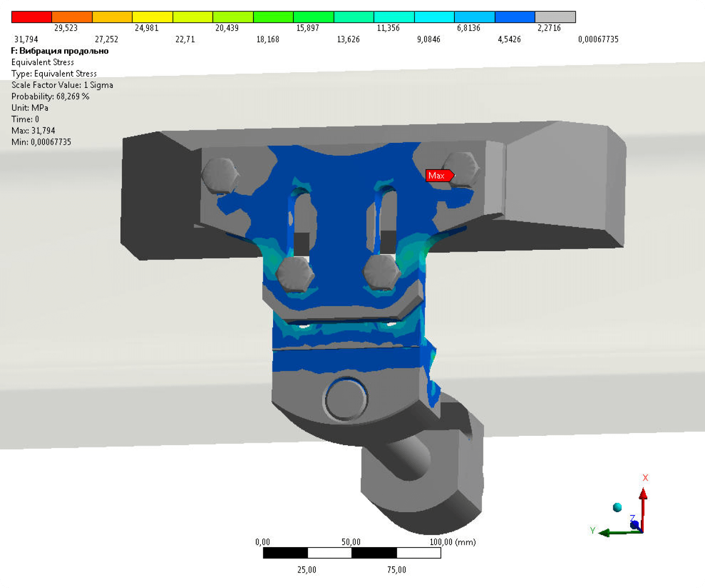The height and width of the screenshot is (588, 705).
Task: Click the 'Probability: 68,269 %' text
Action: pos(50,96)
